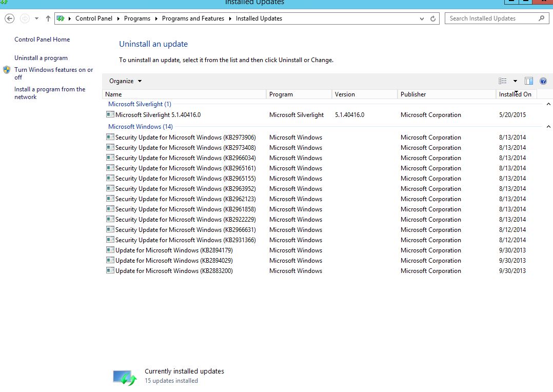This screenshot has height=392, width=553.
Task: Collapse the Microsoft Silverlight group
Action: coord(548,104)
